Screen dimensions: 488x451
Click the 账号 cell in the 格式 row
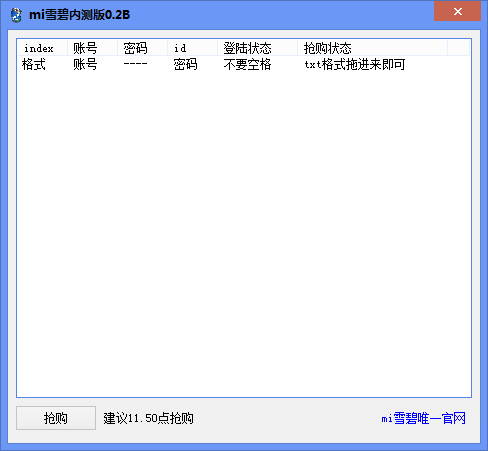(x=85, y=64)
